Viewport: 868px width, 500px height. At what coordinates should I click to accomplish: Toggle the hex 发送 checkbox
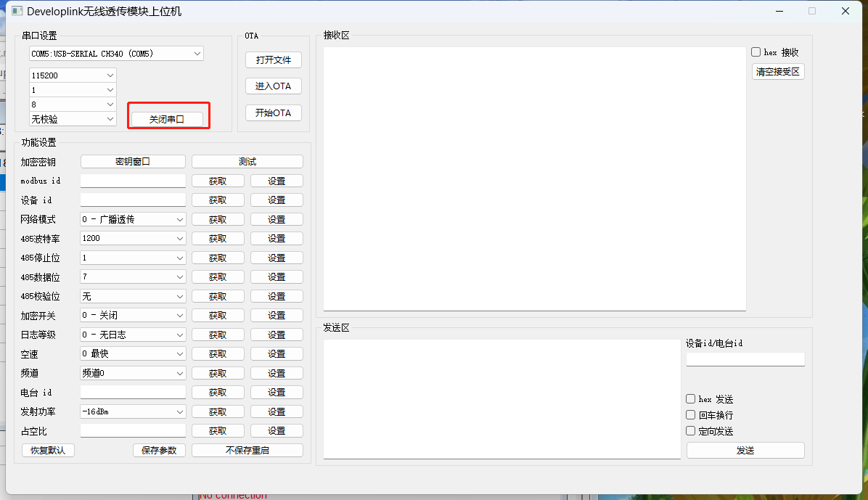691,399
